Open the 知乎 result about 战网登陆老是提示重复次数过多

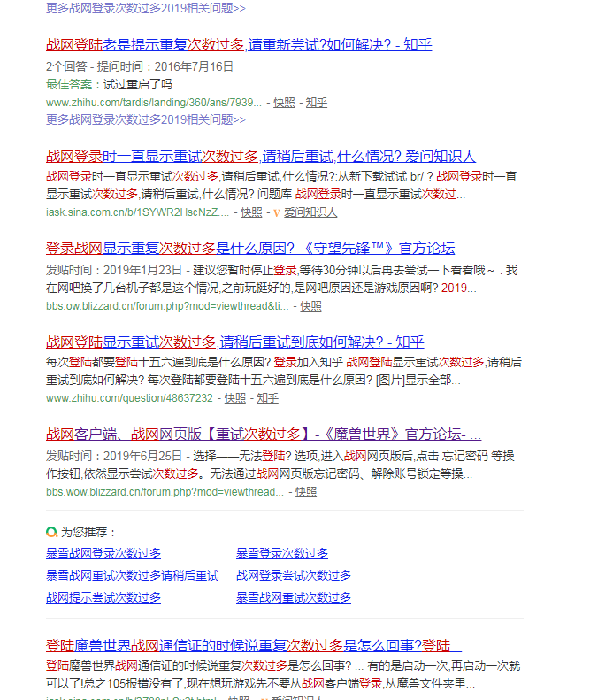pos(239,44)
